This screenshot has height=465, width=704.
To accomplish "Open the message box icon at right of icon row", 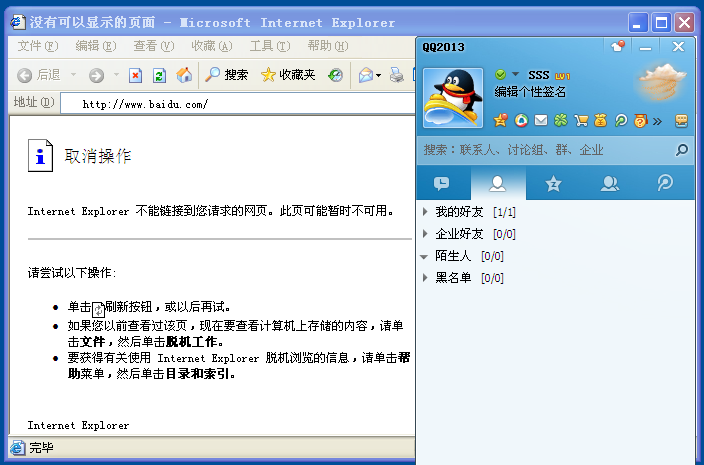I will coord(681,120).
